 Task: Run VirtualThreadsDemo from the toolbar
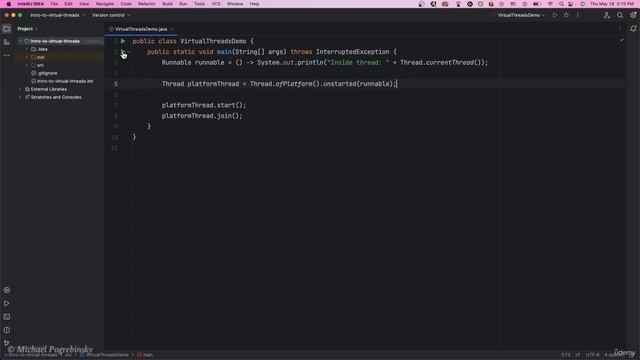click(x=554, y=15)
